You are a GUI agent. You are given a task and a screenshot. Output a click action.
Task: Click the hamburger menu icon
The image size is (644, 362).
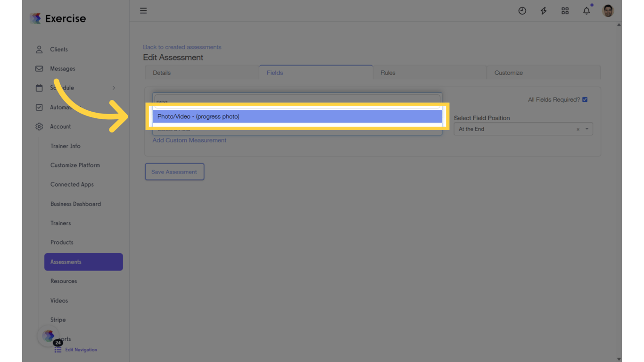pos(143,10)
